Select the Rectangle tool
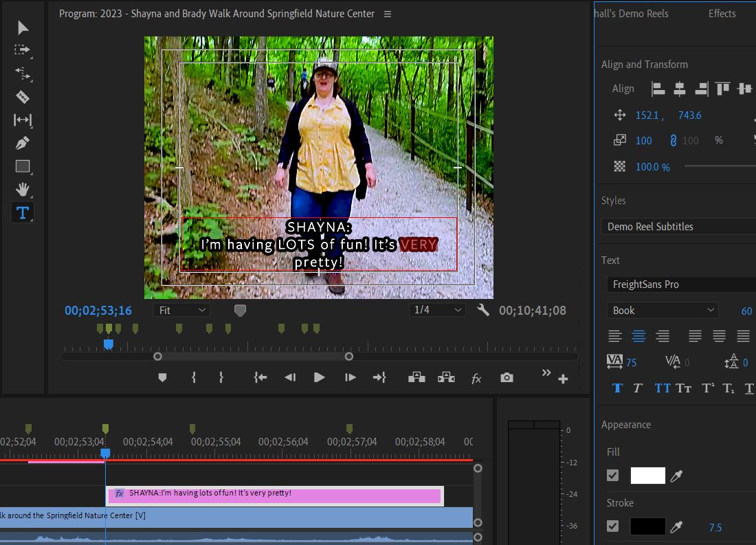This screenshot has height=545, width=756. point(23,166)
